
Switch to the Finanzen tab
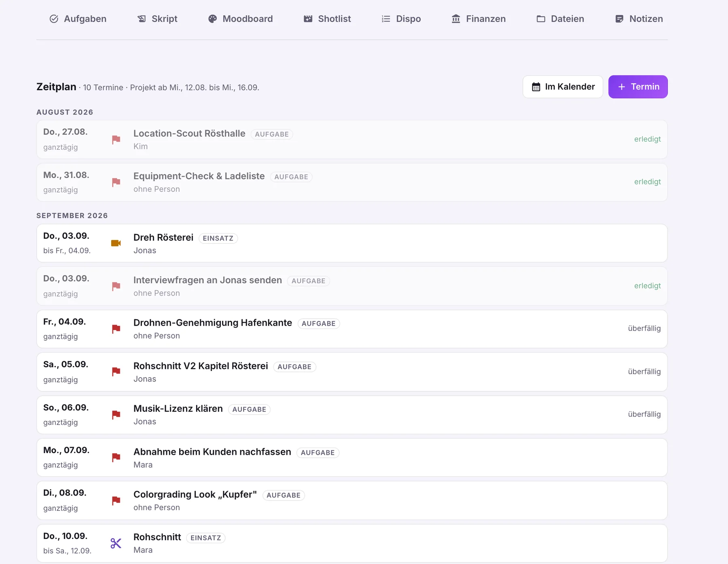click(478, 19)
